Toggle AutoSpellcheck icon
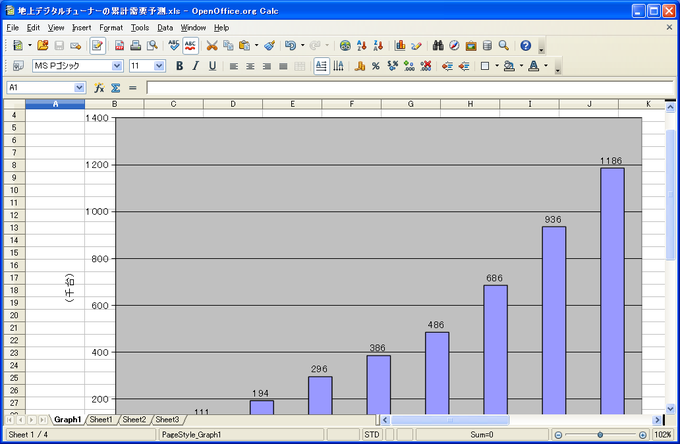Image resolution: width=680 pixels, height=444 pixels. tap(190, 45)
